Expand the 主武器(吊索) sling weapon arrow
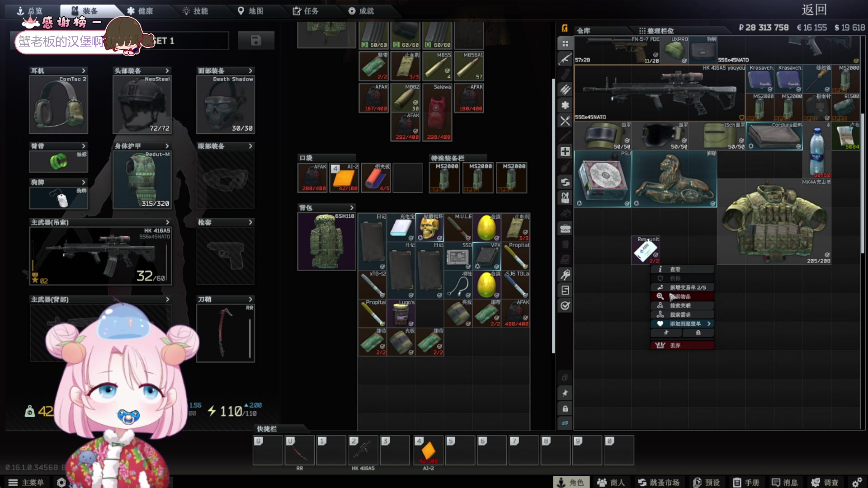 167,222
